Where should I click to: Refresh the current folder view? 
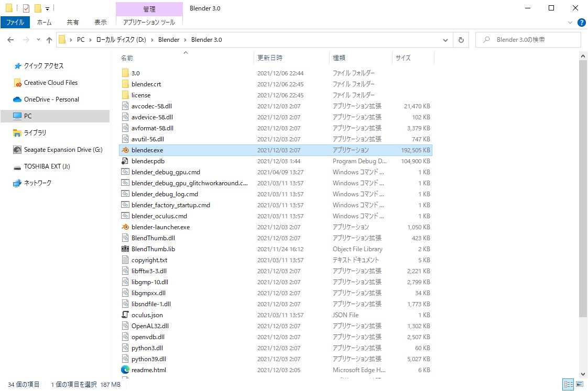(x=461, y=40)
